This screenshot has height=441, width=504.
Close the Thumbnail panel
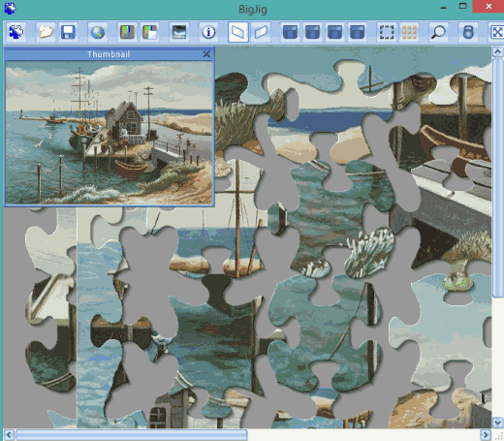click(206, 54)
